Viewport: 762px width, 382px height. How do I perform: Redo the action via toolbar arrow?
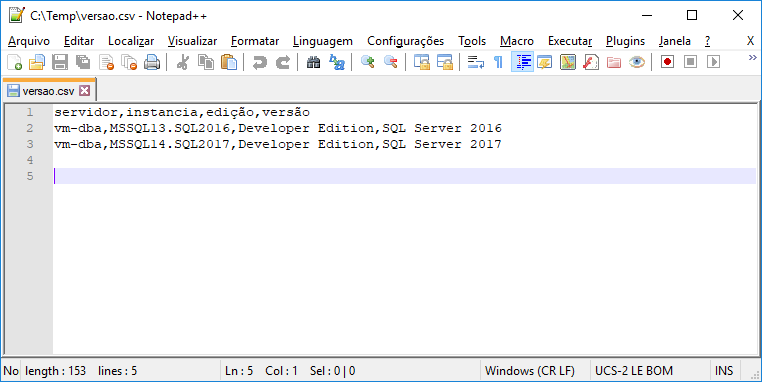click(283, 62)
